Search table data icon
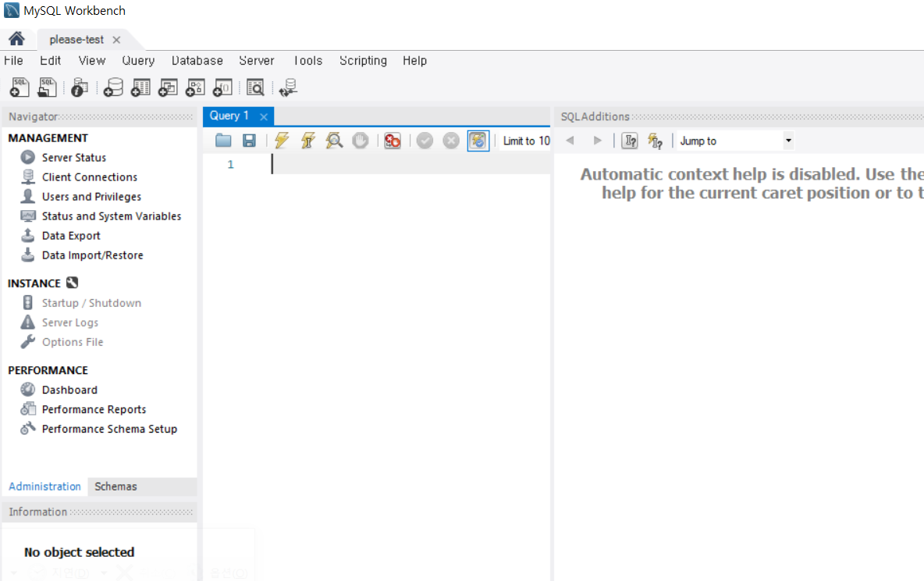 click(x=255, y=87)
